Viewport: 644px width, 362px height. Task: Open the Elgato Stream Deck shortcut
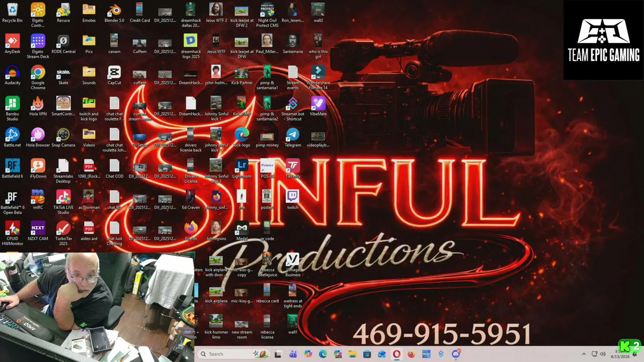(x=38, y=47)
